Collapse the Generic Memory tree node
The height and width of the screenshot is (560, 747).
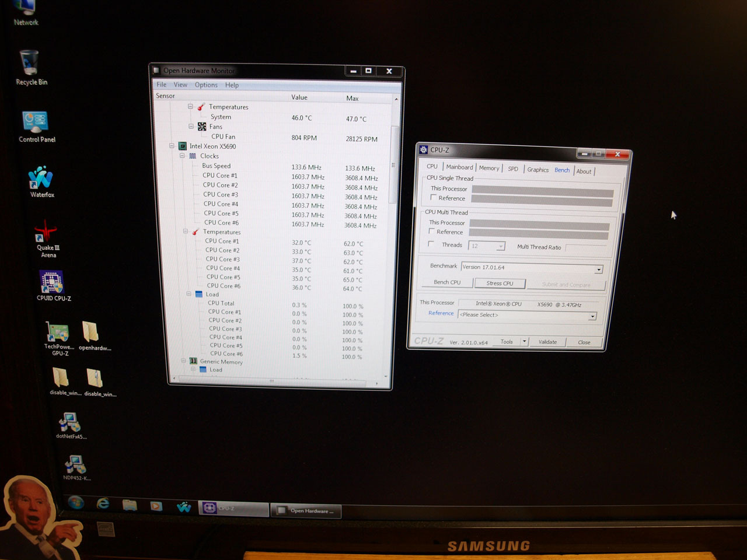[x=183, y=361]
